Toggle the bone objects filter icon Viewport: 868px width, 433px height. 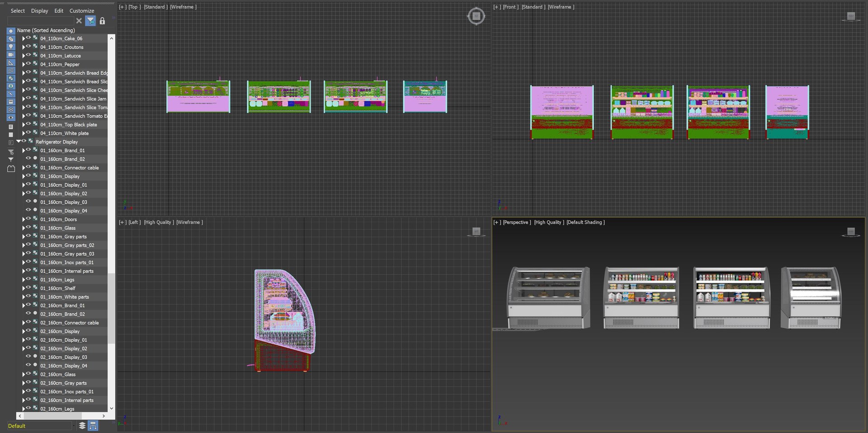[11, 94]
